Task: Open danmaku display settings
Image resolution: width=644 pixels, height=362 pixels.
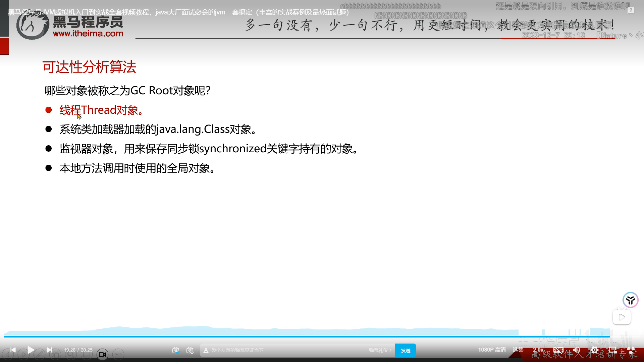Action: 190,350
